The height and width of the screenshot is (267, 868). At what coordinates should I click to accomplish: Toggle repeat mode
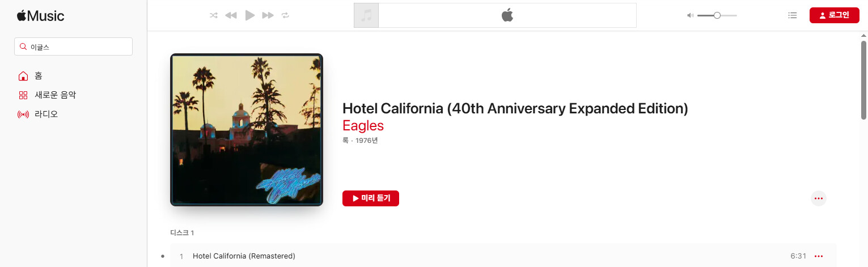pyautogui.click(x=285, y=15)
